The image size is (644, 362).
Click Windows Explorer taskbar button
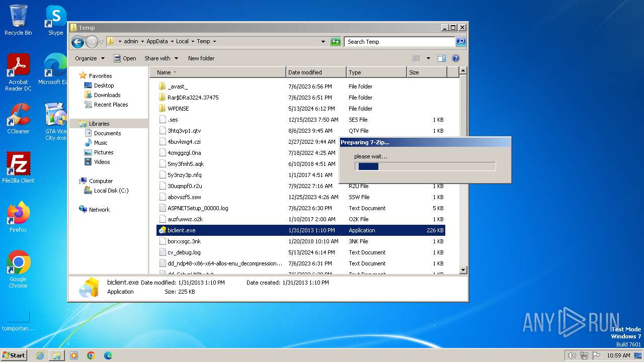pyautogui.click(x=57, y=355)
